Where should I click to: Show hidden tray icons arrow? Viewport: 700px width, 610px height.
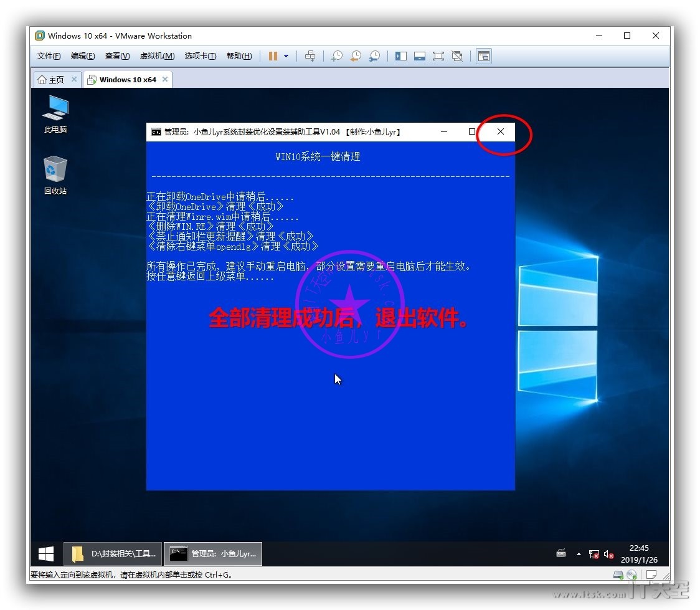[579, 554]
